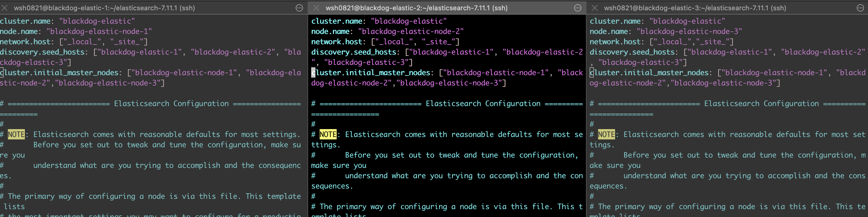
Task: Click "The primary way of configuring" line in elastic-1 pane
Action: tap(150, 196)
